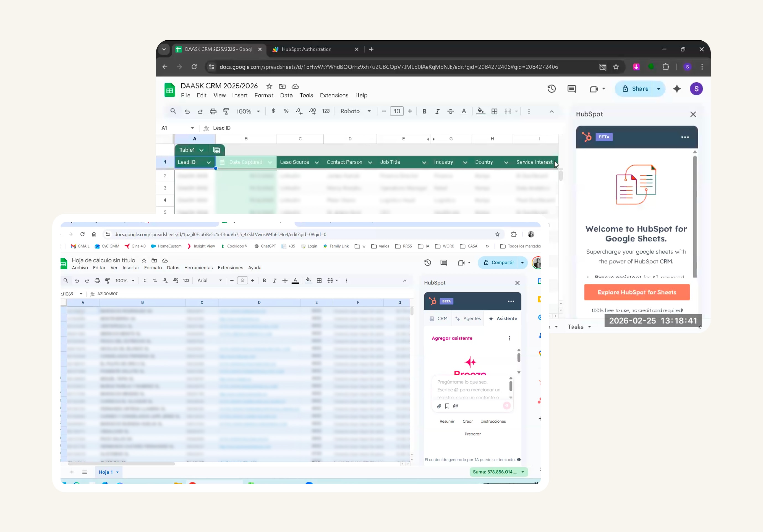Expand Table1 name dropdown

coord(201,150)
